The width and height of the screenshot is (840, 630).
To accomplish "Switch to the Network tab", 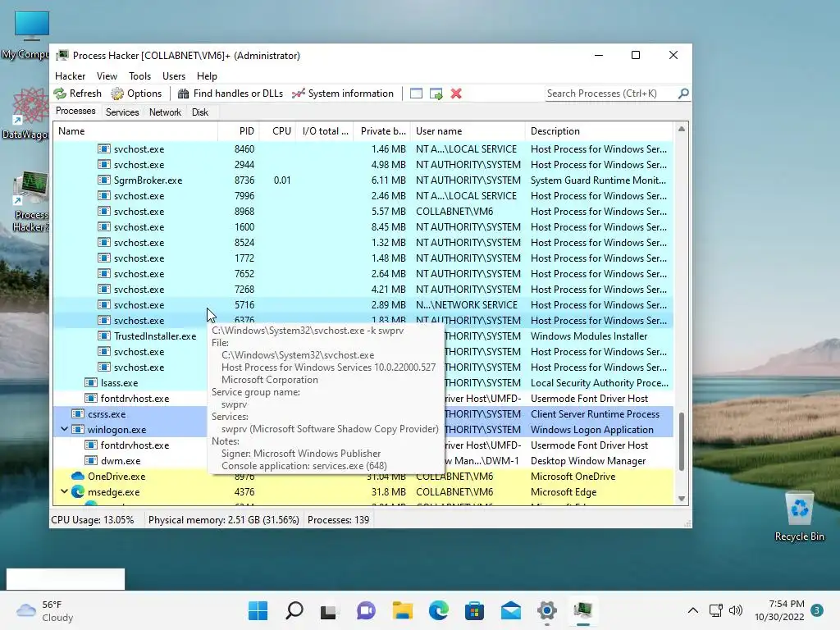I will click(x=165, y=112).
